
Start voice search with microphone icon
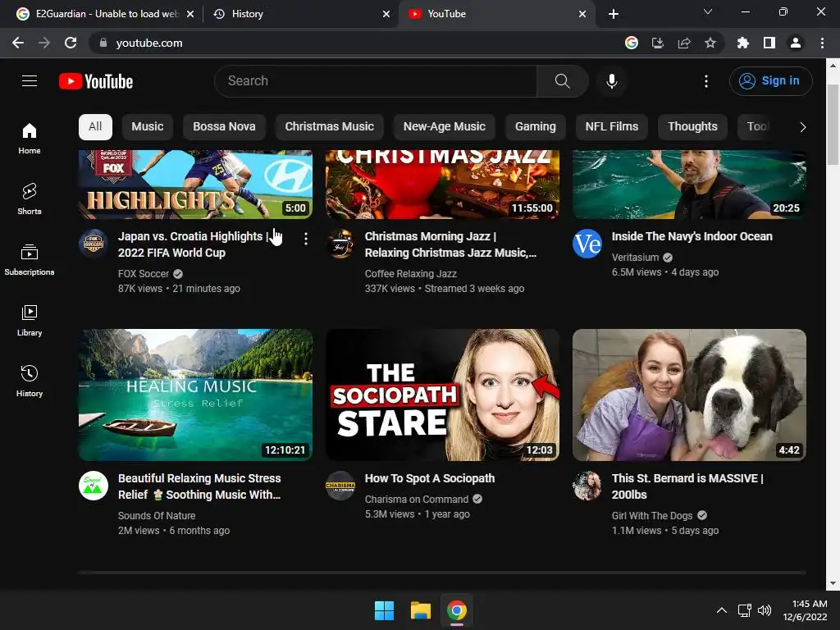611,81
